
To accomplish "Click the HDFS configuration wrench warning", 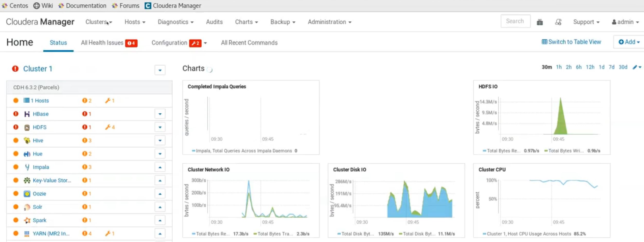I will coord(110,127).
